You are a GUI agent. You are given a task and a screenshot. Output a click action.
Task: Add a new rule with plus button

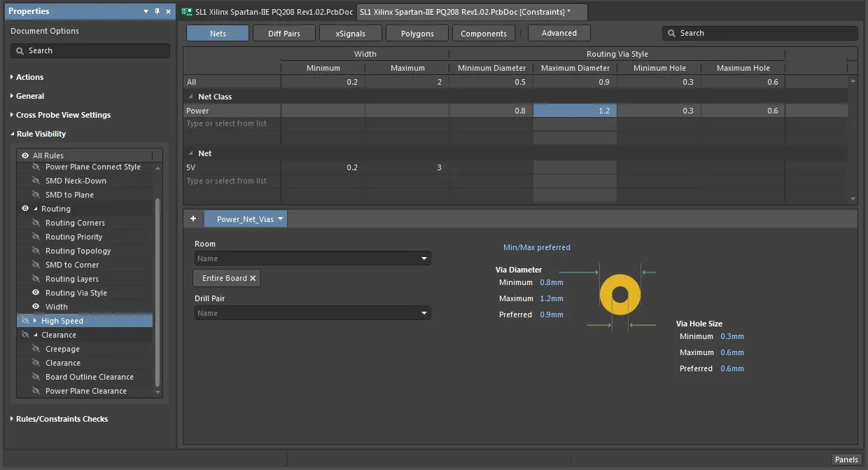click(193, 219)
